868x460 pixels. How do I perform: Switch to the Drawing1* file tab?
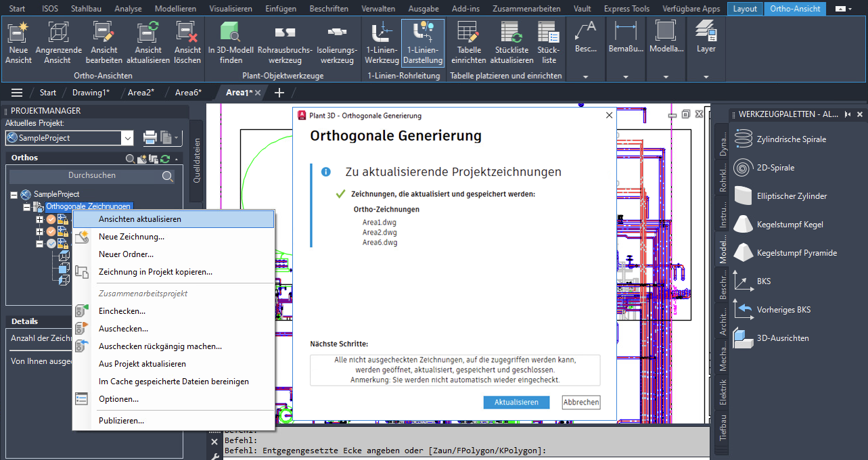click(x=91, y=93)
